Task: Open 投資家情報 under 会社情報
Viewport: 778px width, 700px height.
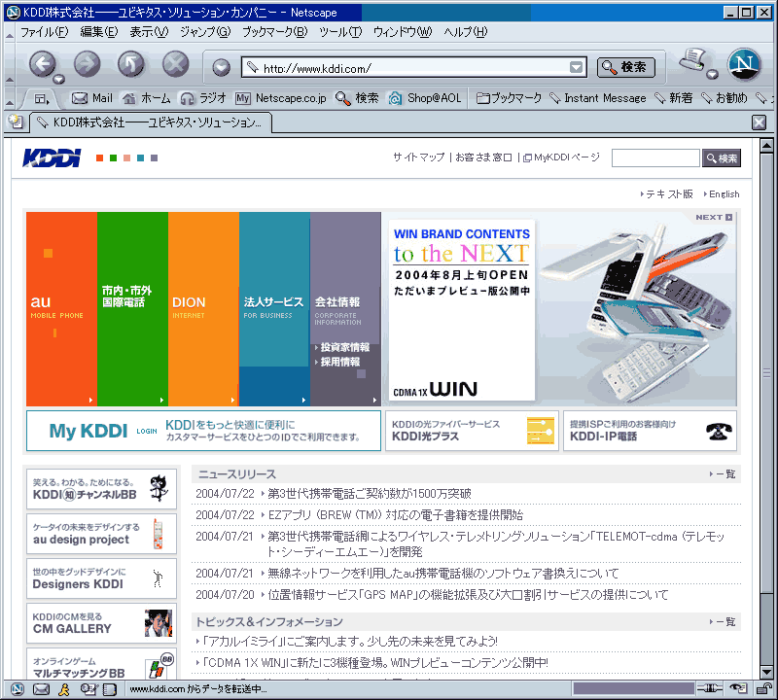Action: click(x=342, y=347)
